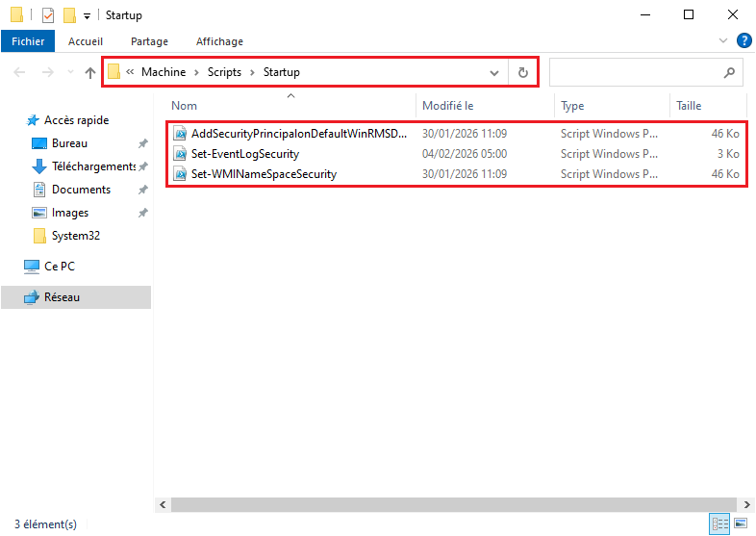Viewport: 756px width, 536px height.
Task: Select Réseau in the navigation pane
Action: [x=63, y=297]
